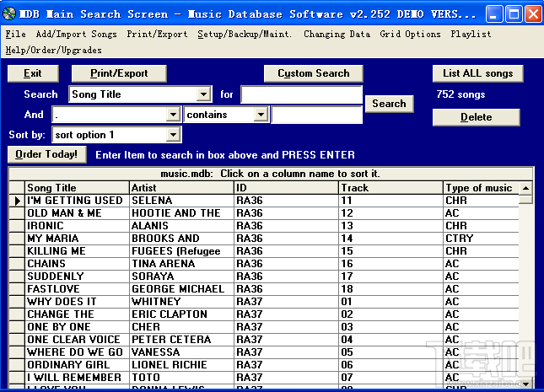Viewport: 544px width, 392px height.
Task: Sort by the Type of music column header
Action: (481, 188)
